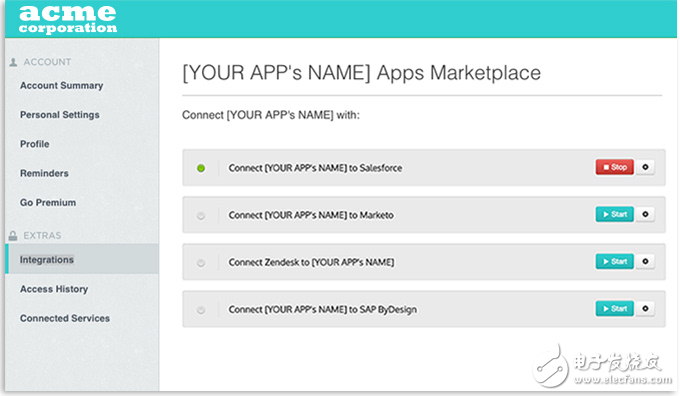Click the EXTRAS section header
Screen dimensions: 680x396
(x=42, y=236)
